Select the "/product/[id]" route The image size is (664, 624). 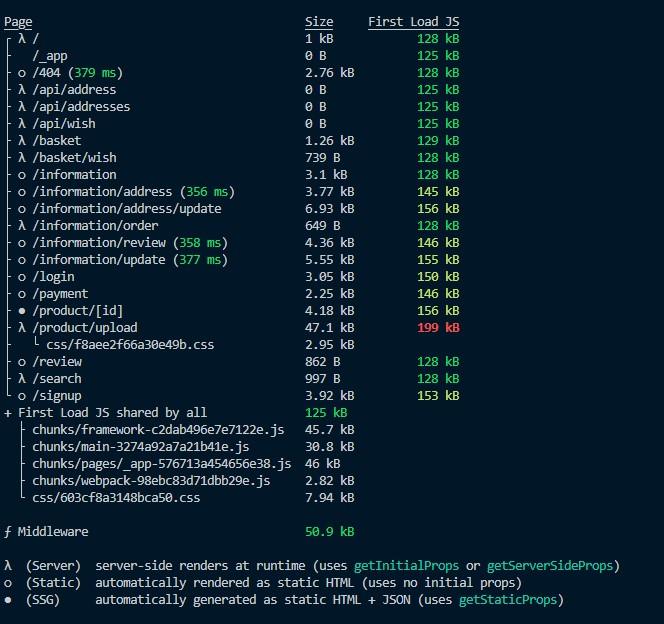coord(78,311)
